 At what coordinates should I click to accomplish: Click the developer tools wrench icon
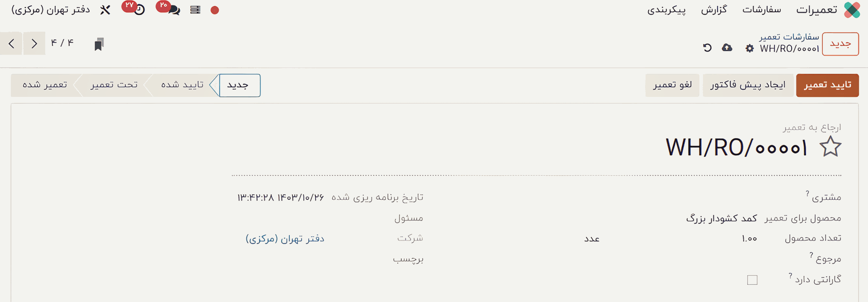pyautogui.click(x=105, y=10)
